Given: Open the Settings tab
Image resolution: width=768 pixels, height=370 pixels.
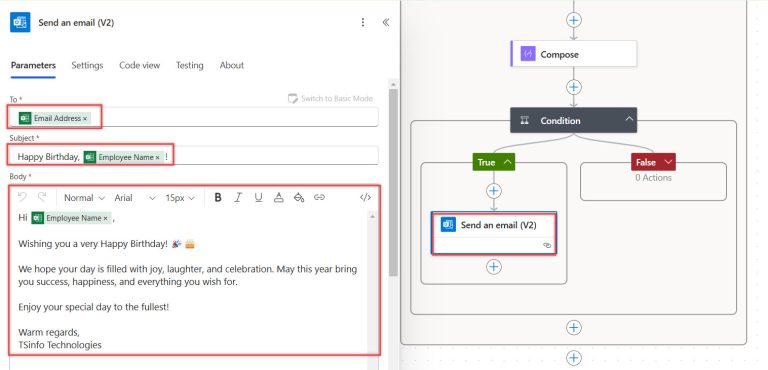Looking at the screenshot, I should pos(87,65).
